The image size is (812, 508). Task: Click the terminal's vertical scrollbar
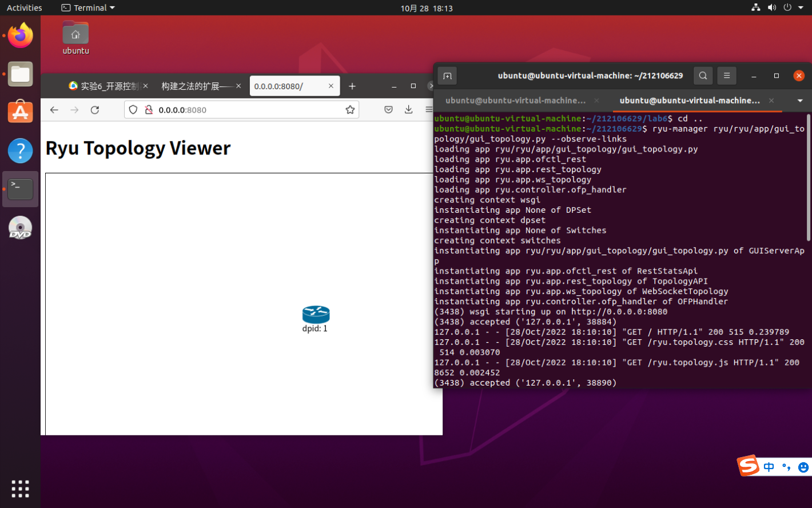tap(808, 177)
